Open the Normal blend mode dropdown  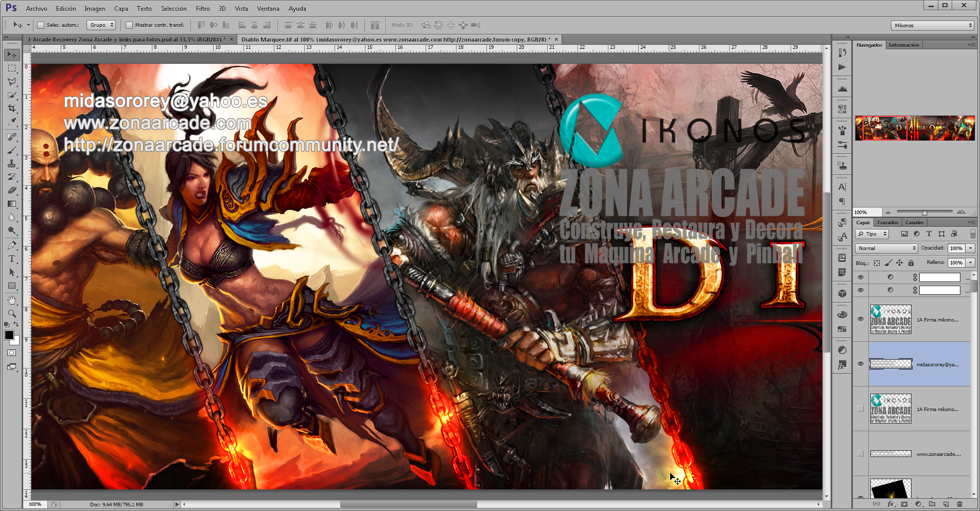[x=886, y=248]
